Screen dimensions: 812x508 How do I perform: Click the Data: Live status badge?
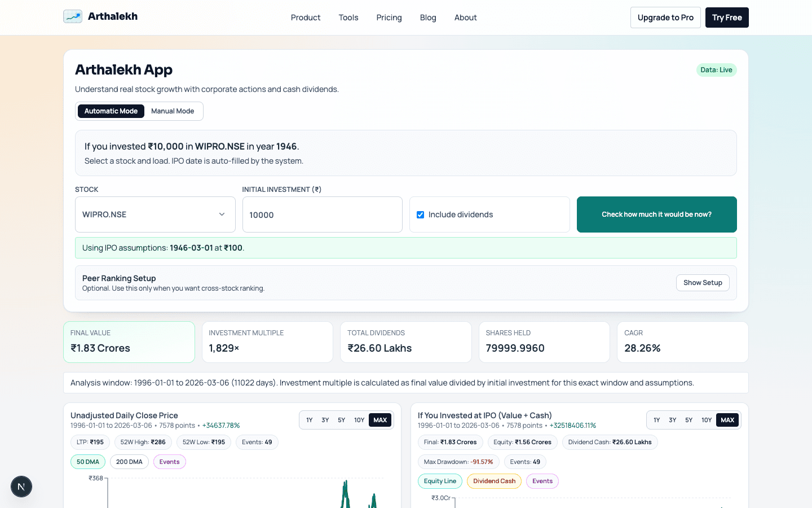coord(716,70)
